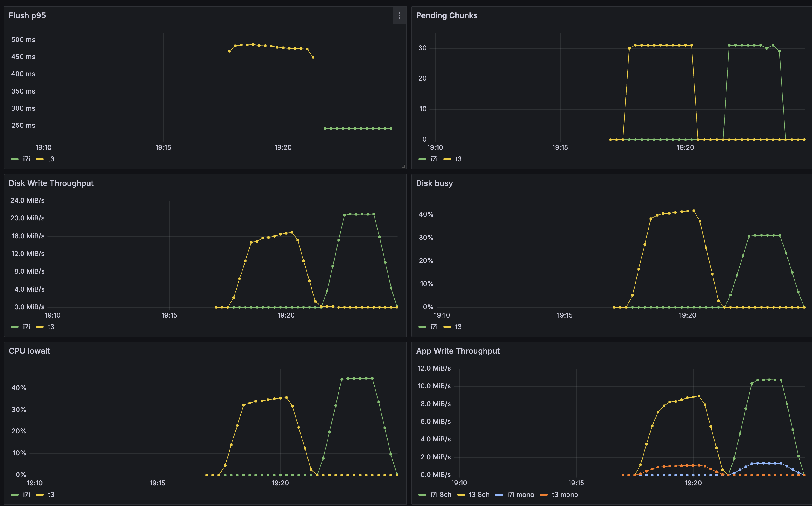The image size is (812, 506).
Task: Open the Flush p95 panel title menu
Action: click(27, 15)
